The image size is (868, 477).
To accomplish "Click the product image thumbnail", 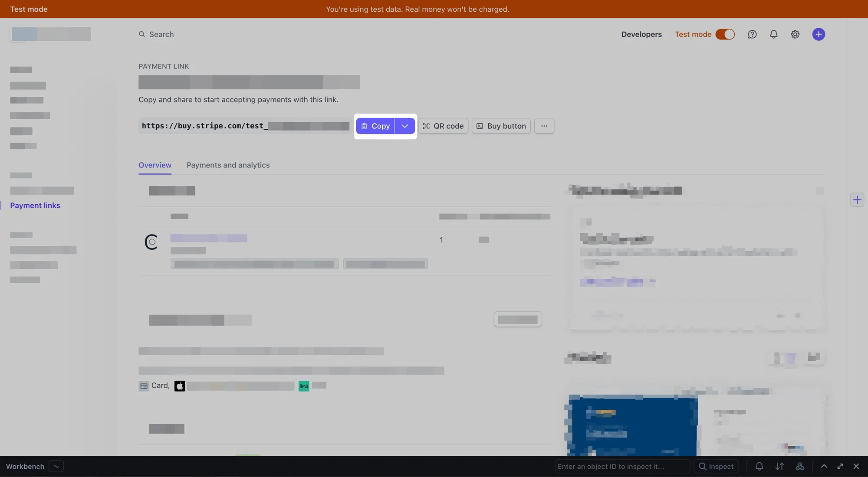I will click(x=151, y=242).
